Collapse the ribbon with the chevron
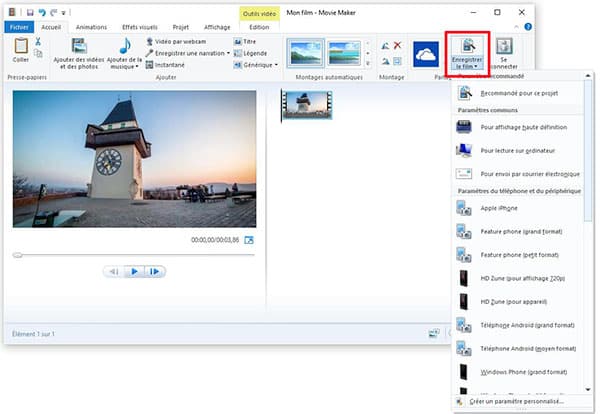The width and height of the screenshot is (600, 414). click(x=516, y=27)
